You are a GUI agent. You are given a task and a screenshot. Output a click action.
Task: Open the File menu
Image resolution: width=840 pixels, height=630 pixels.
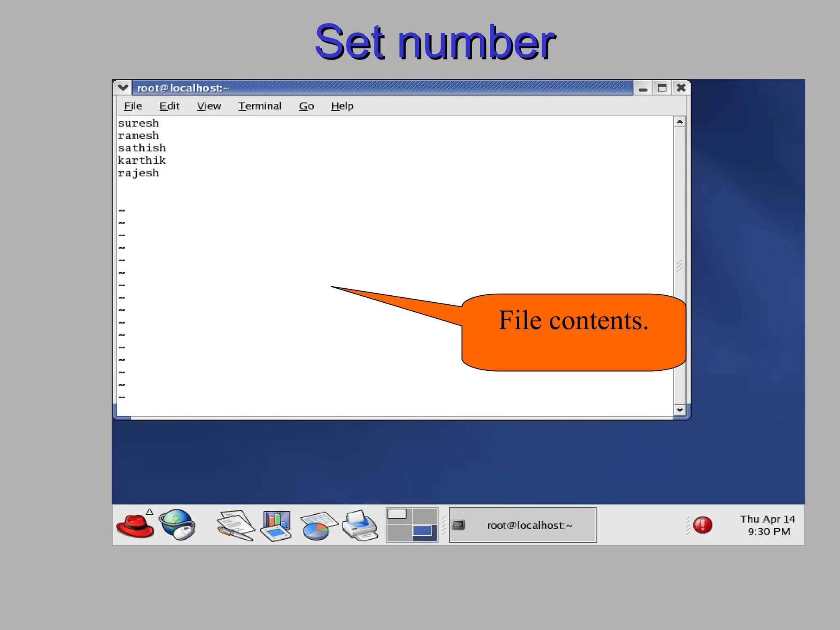pyautogui.click(x=133, y=106)
